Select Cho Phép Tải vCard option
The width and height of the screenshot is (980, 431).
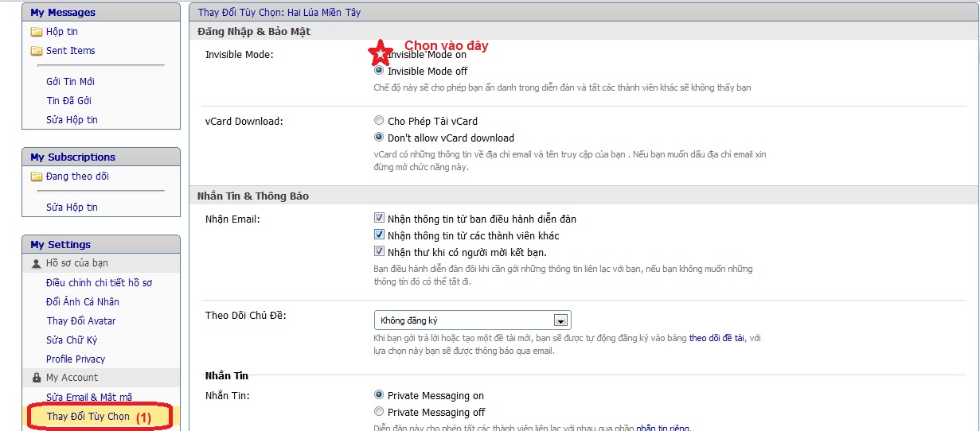379,121
